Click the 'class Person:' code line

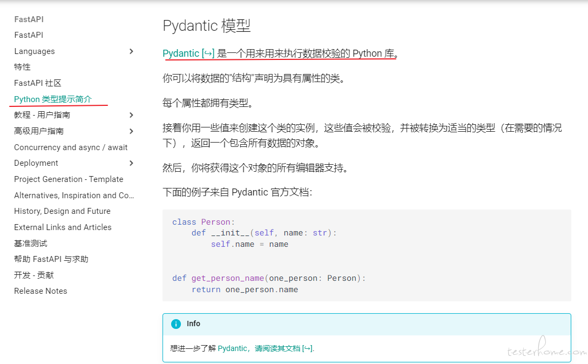204,222
